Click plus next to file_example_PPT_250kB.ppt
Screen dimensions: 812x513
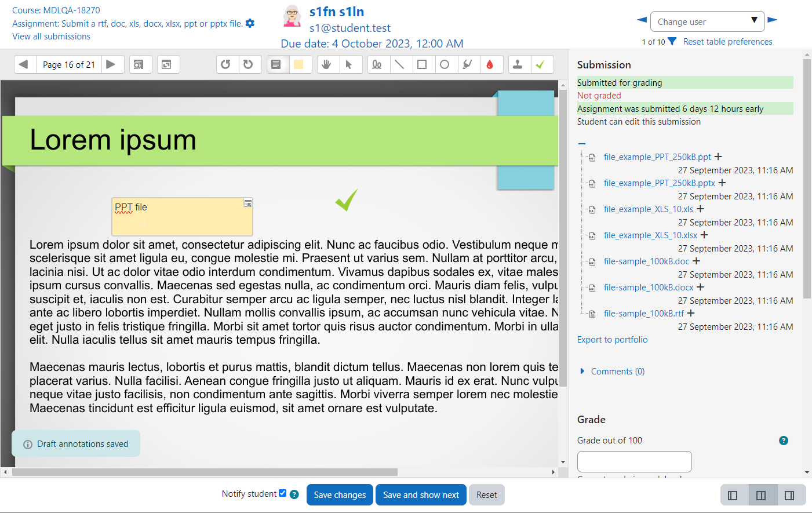pyautogui.click(x=718, y=157)
